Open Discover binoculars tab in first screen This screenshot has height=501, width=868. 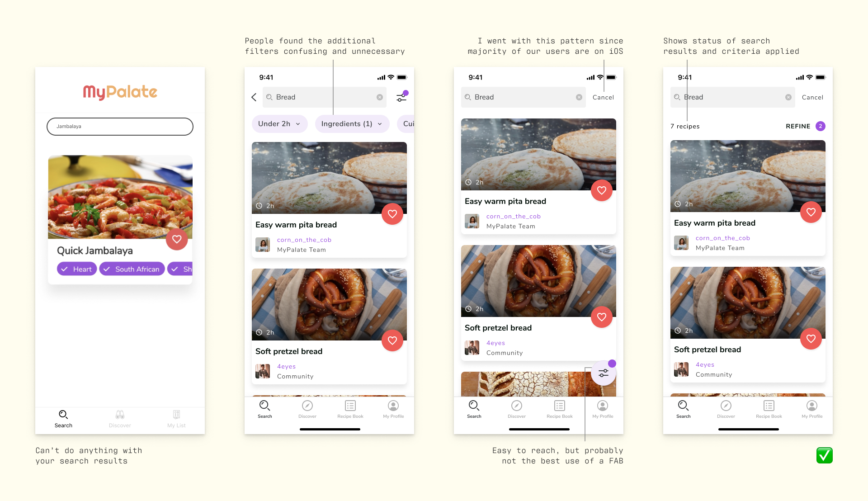[x=120, y=419]
